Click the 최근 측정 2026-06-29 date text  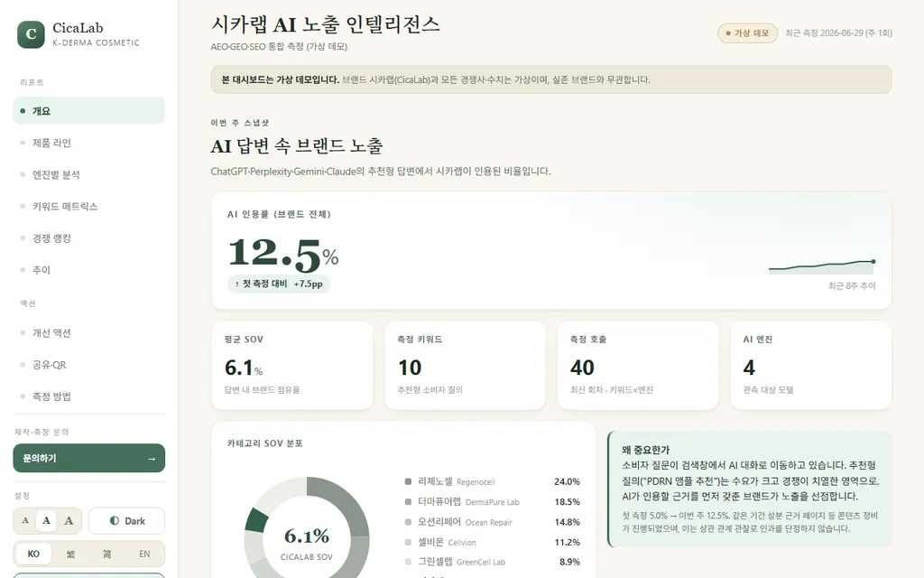838,33
